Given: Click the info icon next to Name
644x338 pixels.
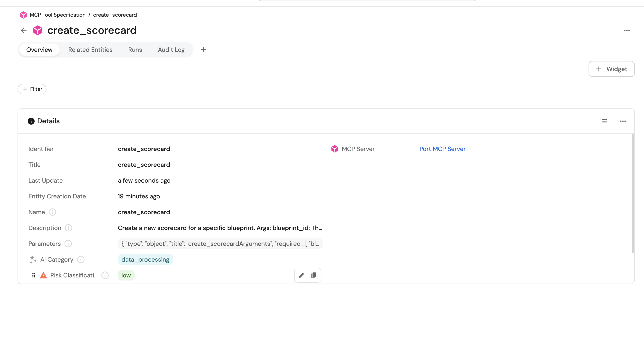Looking at the screenshot, I should (x=52, y=212).
